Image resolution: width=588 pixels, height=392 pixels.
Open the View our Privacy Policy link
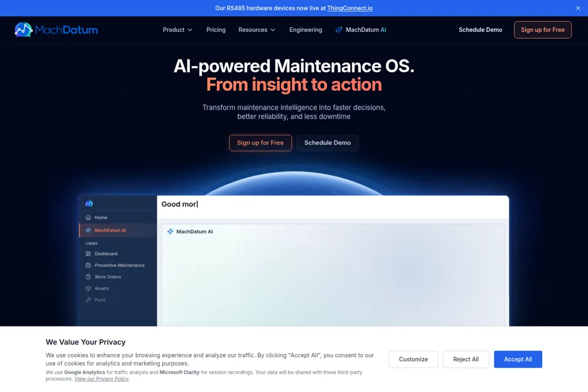pos(101,379)
